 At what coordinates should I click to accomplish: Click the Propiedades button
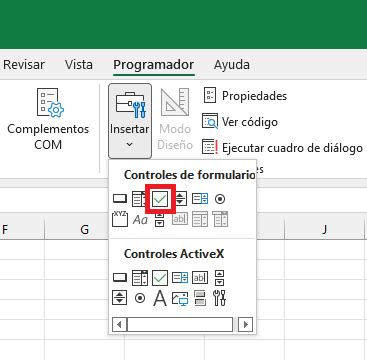pos(244,96)
